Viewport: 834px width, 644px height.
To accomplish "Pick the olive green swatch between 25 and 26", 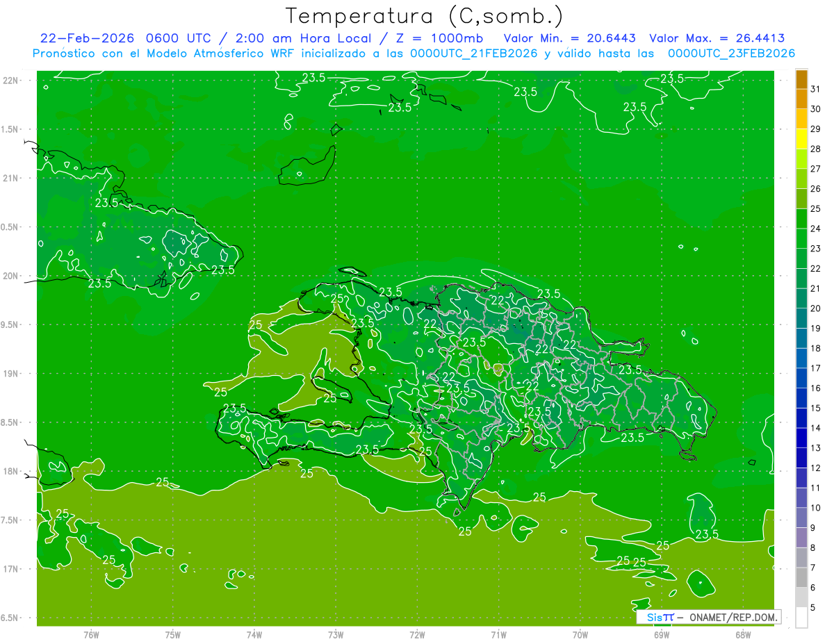I will click(x=801, y=199).
